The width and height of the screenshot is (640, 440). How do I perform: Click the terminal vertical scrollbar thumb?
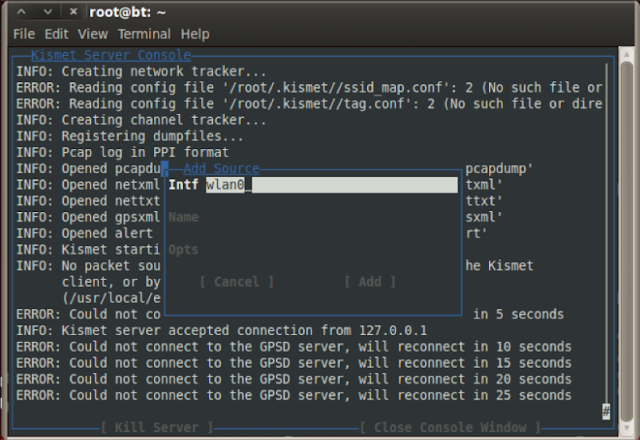coord(627,242)
